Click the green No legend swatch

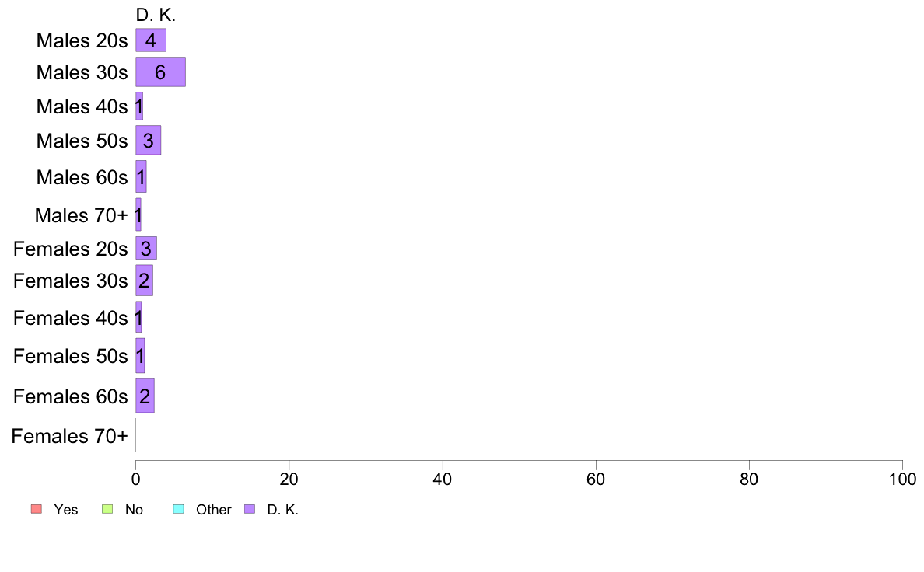click(x=107, y=509)
